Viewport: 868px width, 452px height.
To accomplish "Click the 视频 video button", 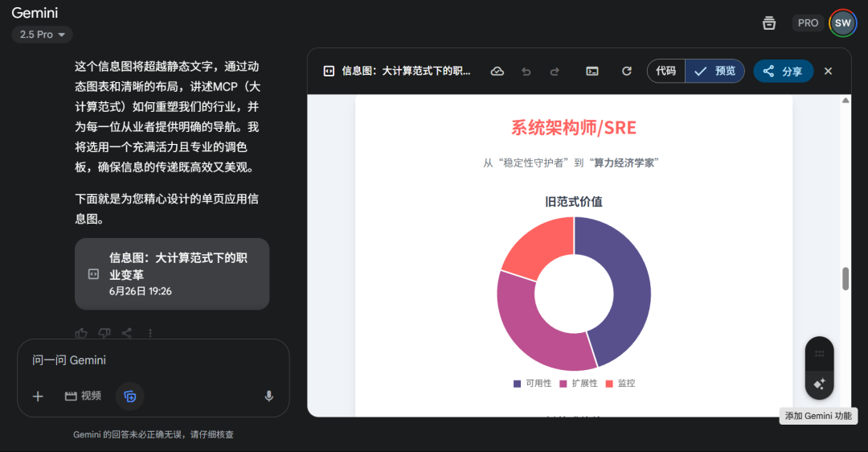I will point(83,396).
